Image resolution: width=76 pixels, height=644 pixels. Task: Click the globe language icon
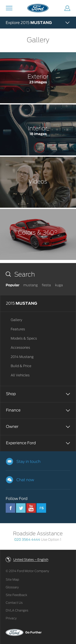pos(8,559)
